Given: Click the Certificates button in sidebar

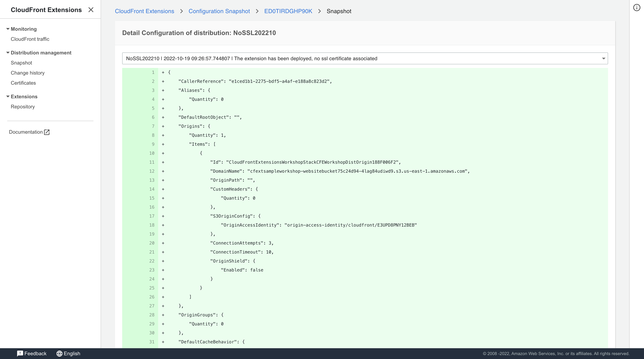Looking at the screenshot, I should (x=23, y=83).
